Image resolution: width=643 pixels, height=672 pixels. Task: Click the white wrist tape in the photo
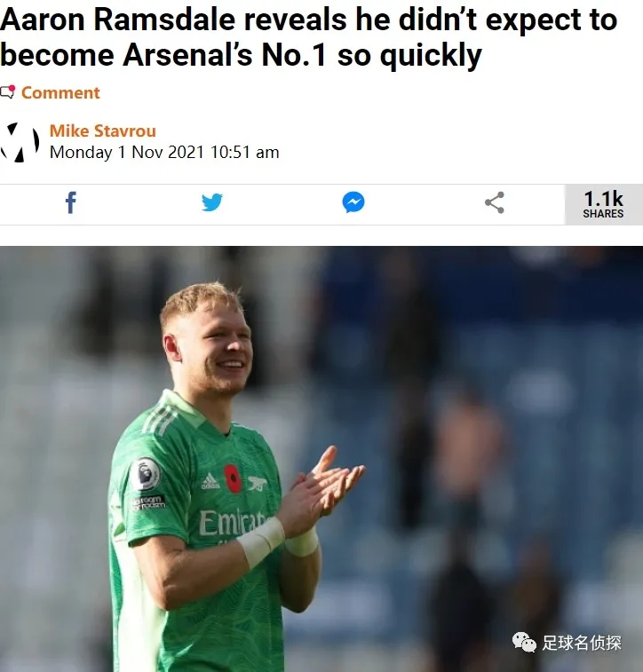(x=261, y=542)
